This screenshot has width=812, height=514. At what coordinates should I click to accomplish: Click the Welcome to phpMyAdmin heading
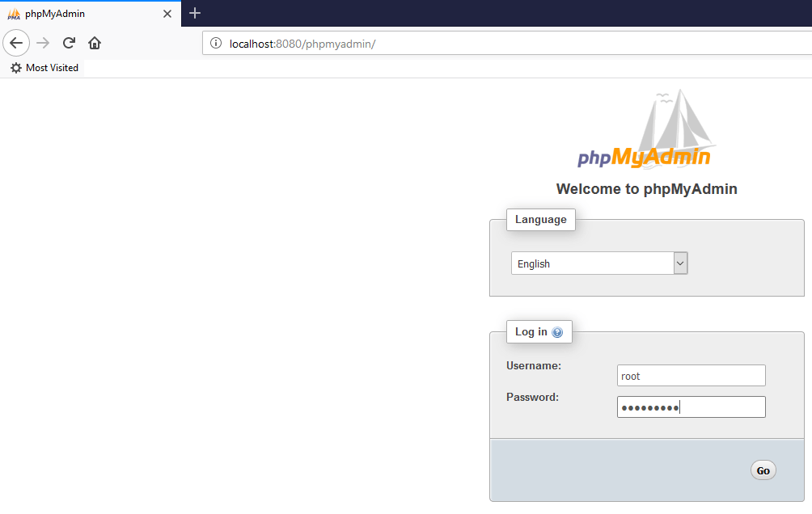point(646,189)
